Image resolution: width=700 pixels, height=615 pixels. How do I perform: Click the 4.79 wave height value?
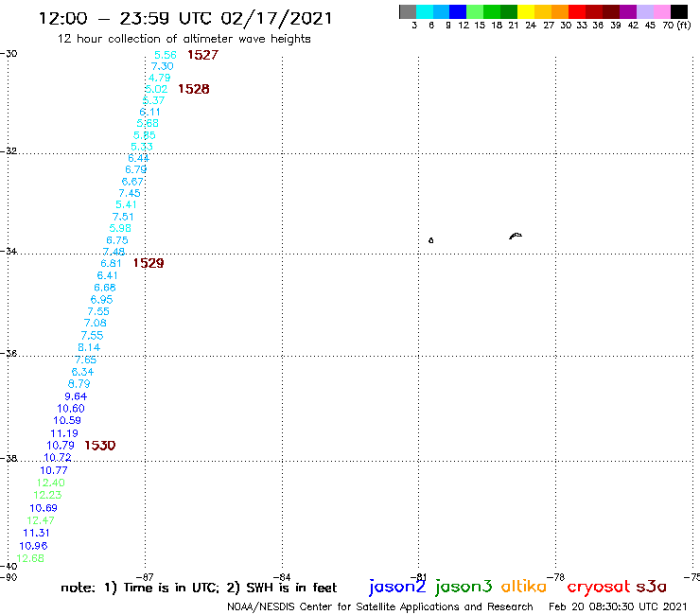coord(159,78)
